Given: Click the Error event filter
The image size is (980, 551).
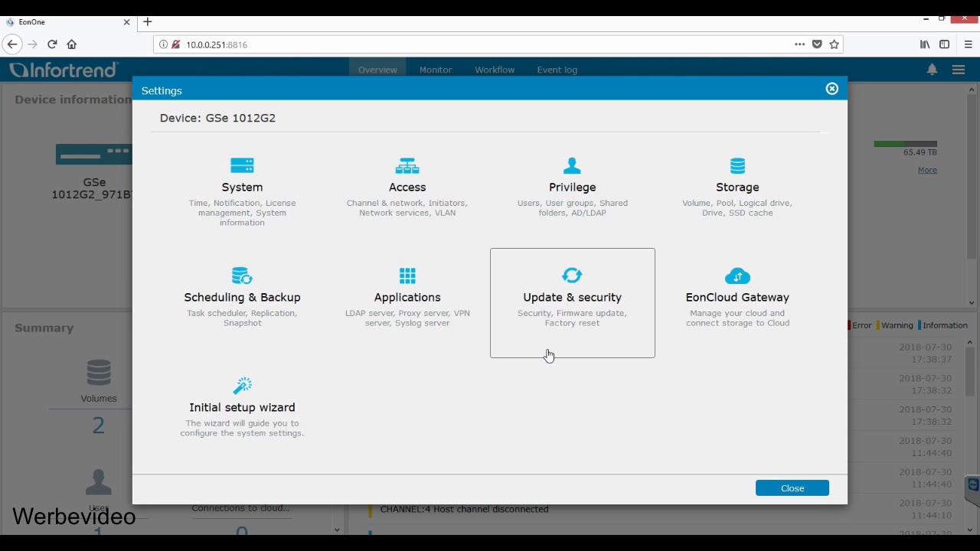Looking at the screenshot, I should pos(859,325).
